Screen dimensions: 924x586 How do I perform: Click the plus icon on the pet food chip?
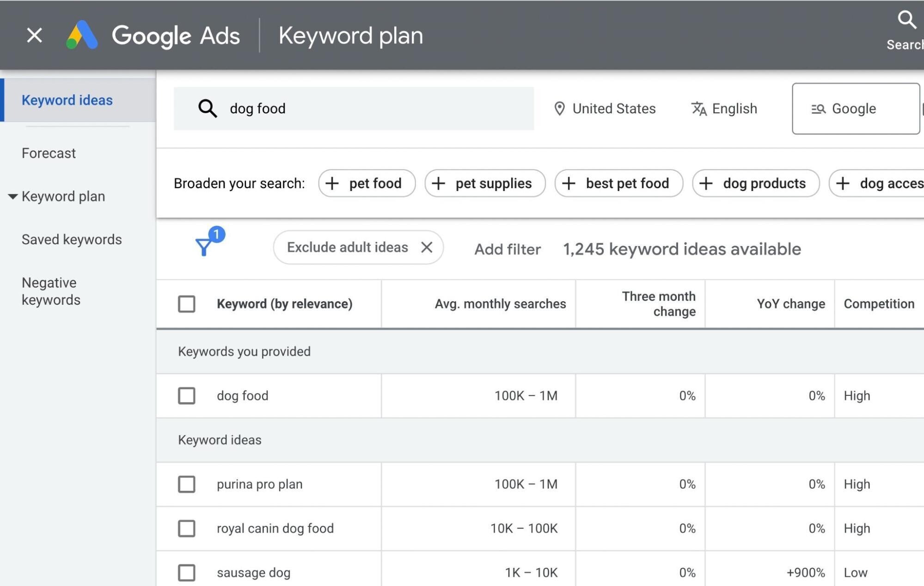tap(332, 184)
